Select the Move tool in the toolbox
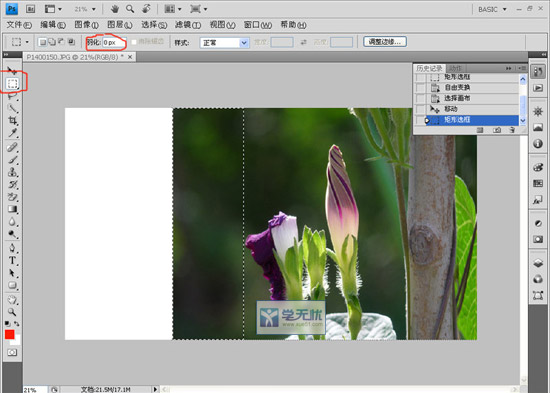The width and height of the screenshot is (550, 393). click(x=12, y=71)
